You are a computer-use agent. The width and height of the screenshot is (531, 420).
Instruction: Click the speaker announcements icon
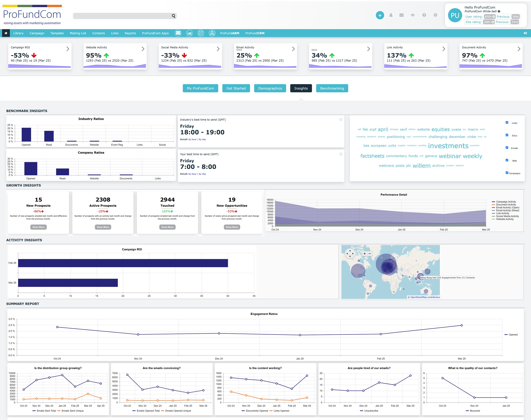[525, 33]
